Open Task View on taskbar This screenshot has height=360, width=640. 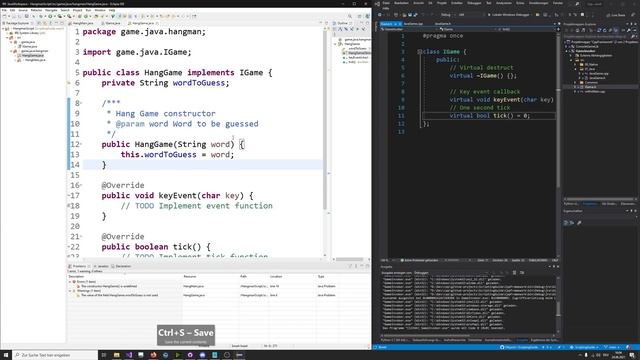(104, 355)
